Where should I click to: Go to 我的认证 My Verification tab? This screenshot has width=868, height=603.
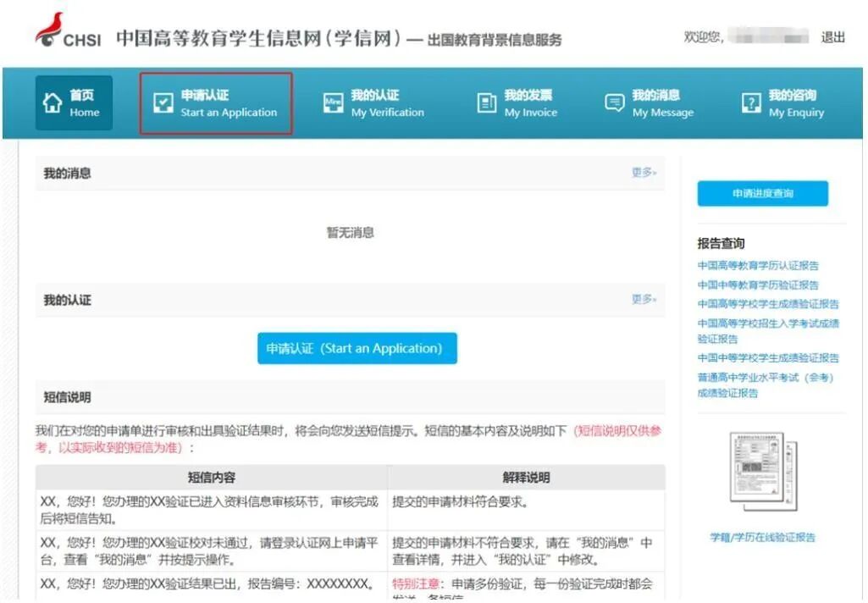(x=374, y=103)
